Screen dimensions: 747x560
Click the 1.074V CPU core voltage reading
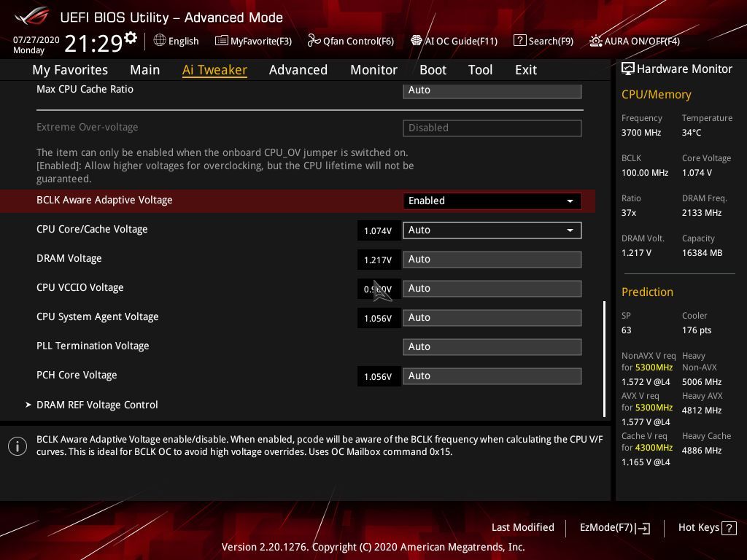click(378, 231)
